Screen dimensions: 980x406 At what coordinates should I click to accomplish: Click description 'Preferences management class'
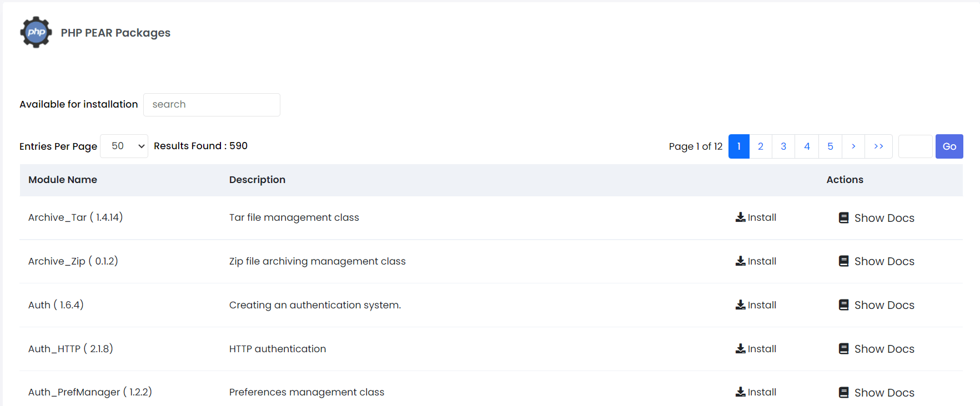[x=306, y=392]
